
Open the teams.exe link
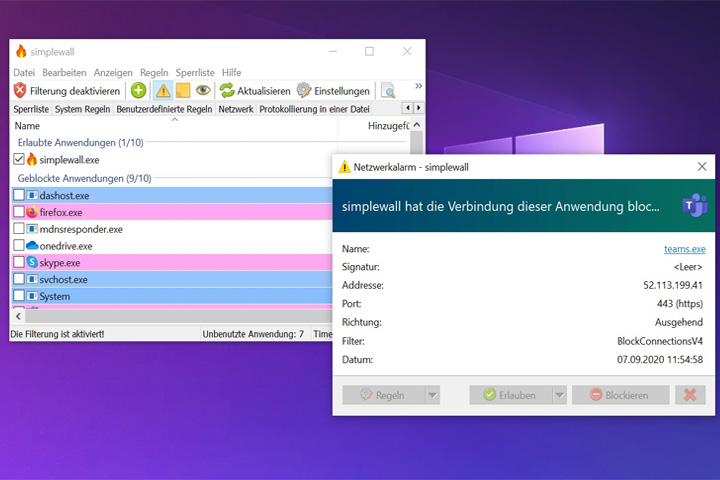[x=684, y=249]
